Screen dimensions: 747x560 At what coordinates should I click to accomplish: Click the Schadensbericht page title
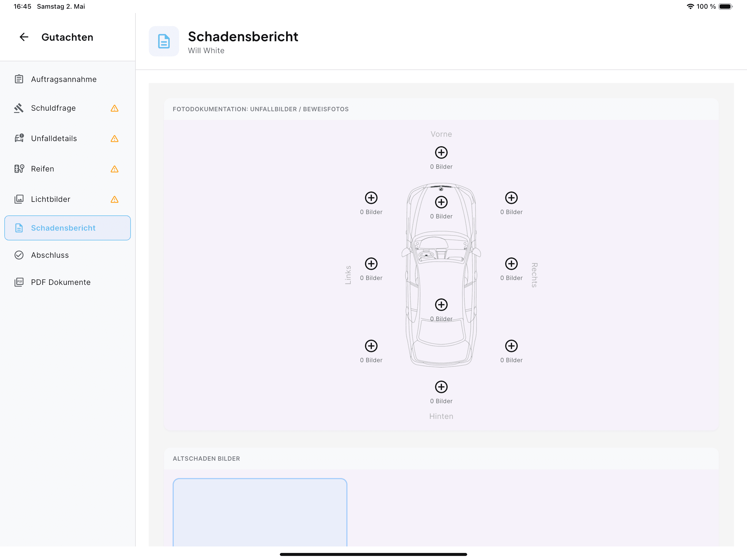tap(243, 36)
